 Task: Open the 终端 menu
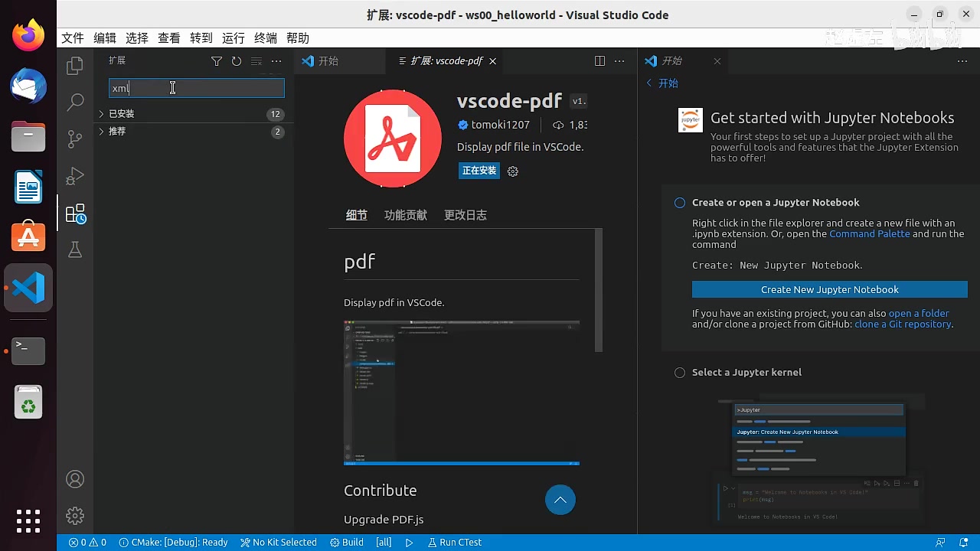(x=265, y=37)
